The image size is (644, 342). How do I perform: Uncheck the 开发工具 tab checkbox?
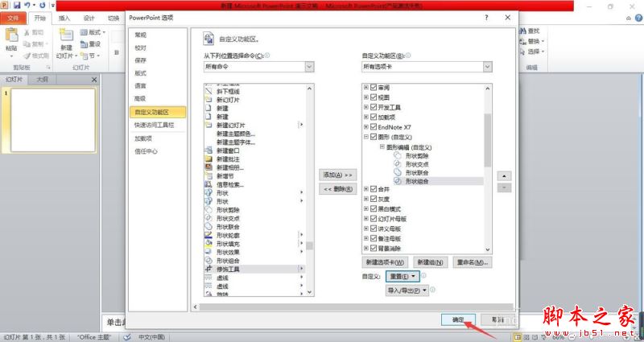coord(374,108)
